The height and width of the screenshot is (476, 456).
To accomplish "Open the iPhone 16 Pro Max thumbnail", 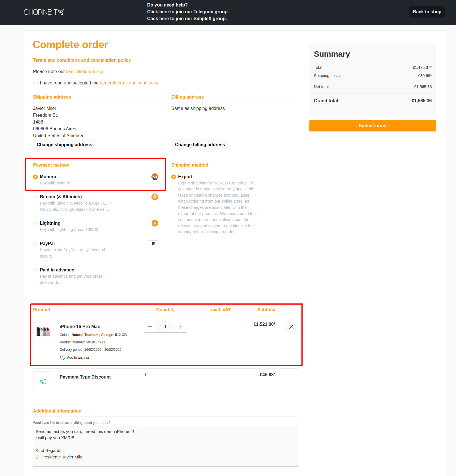I will 43,331.
